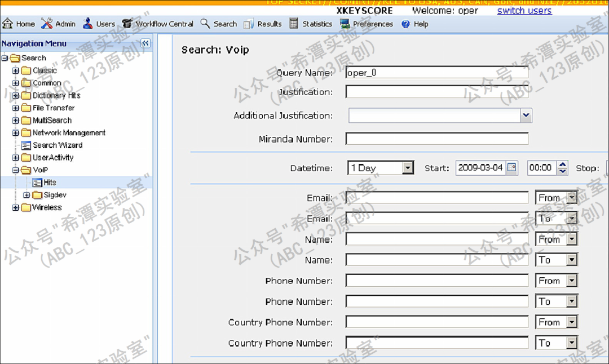Click the Search magnifier icon in toolbar
Image resolution: width=609 pixels, height=364 pixels.
(205, 24)
